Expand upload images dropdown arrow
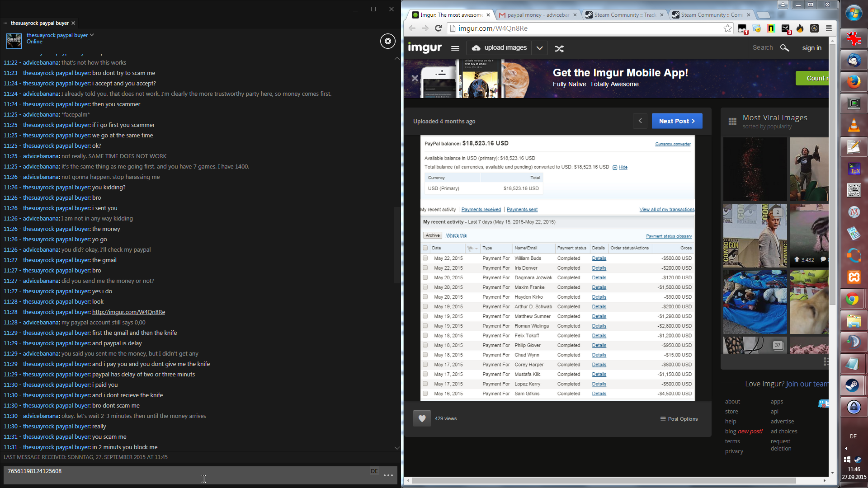Image resolution: width=868 pixels, height=488 pixels. (539, 48)
